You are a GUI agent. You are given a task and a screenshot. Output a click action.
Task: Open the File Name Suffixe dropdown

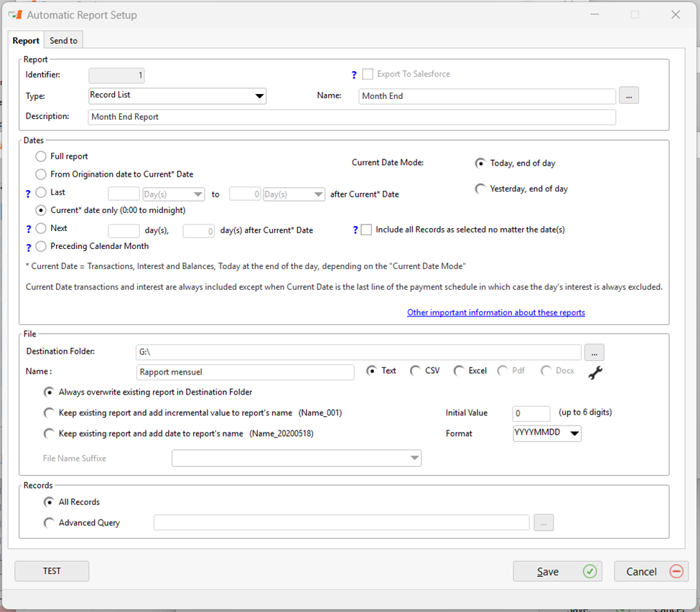[x=414, y=458]
